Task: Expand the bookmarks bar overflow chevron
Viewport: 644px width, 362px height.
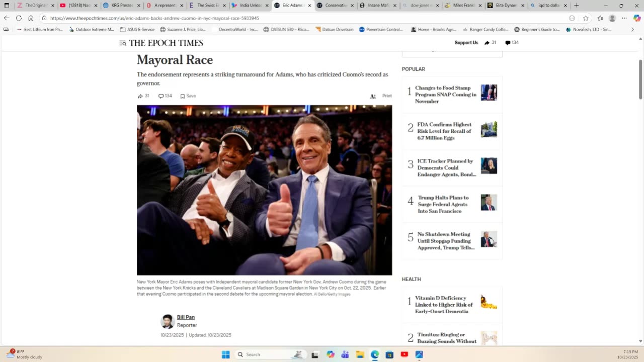Action: (632, 30)
